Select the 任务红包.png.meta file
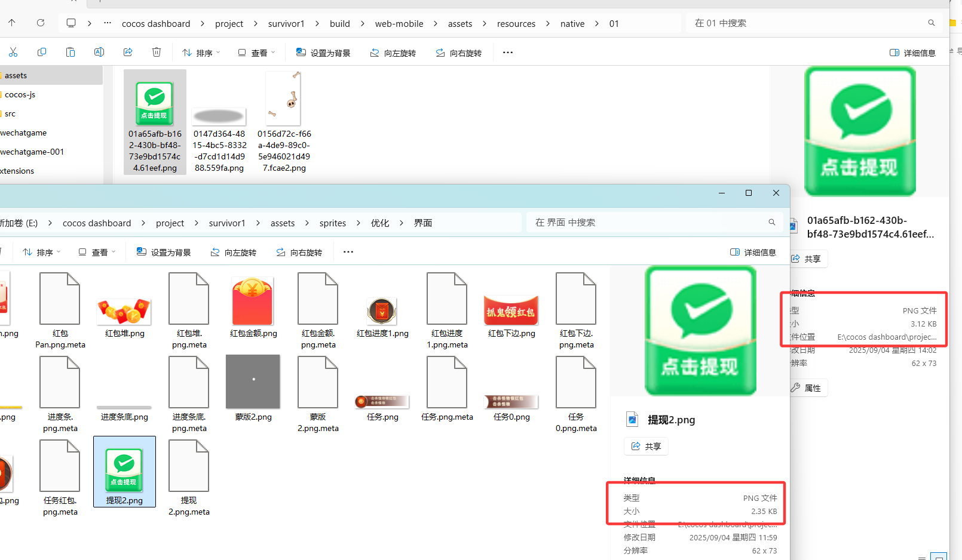This screenshot has width=962, height=560. 60,478
